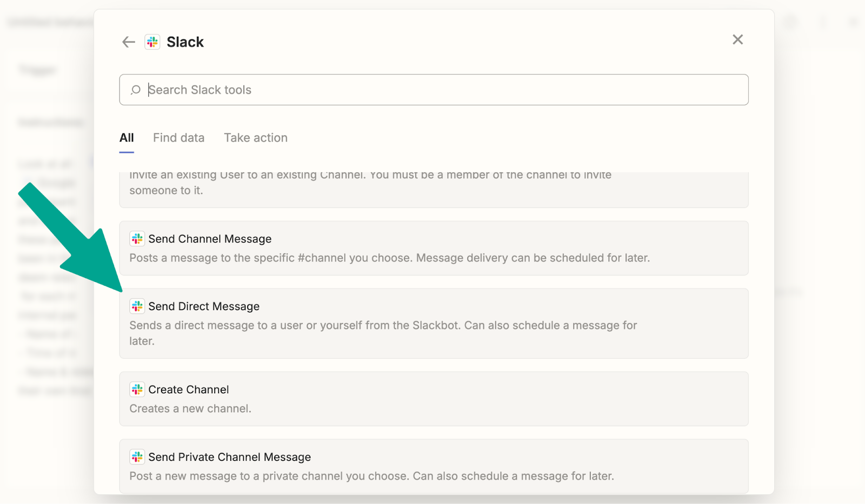Switch to the All tab
Image resolution: width=865 pixels, height=504 pixels.
coord(127,138)
